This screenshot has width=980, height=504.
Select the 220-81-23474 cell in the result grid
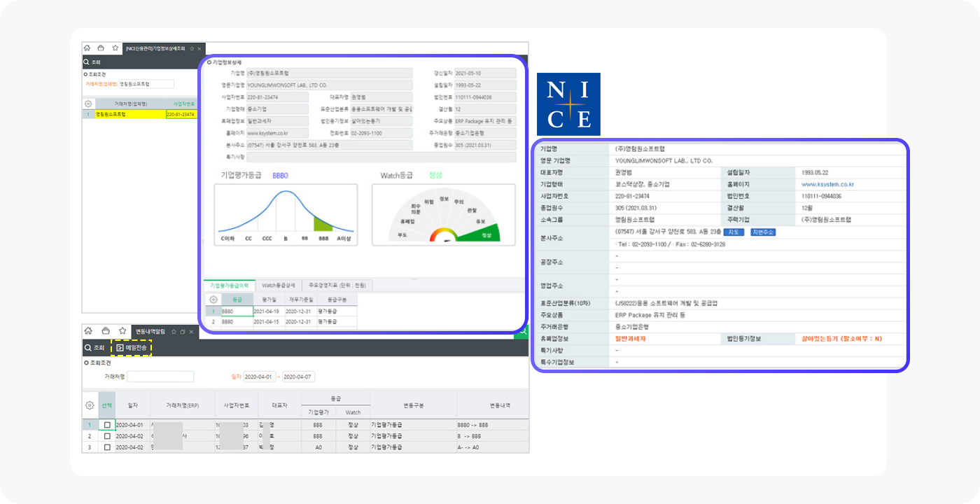pos(182,114)
